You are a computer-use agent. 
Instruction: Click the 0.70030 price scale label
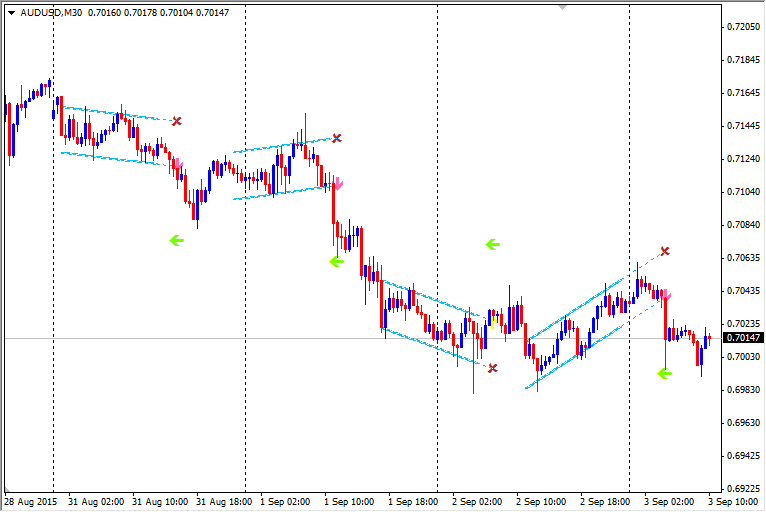(x=744, y=357)
